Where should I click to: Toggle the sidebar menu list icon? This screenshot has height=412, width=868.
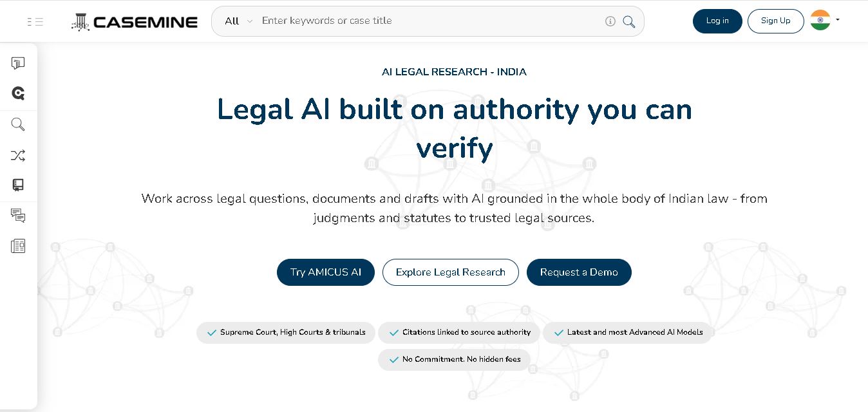[35, 22]
